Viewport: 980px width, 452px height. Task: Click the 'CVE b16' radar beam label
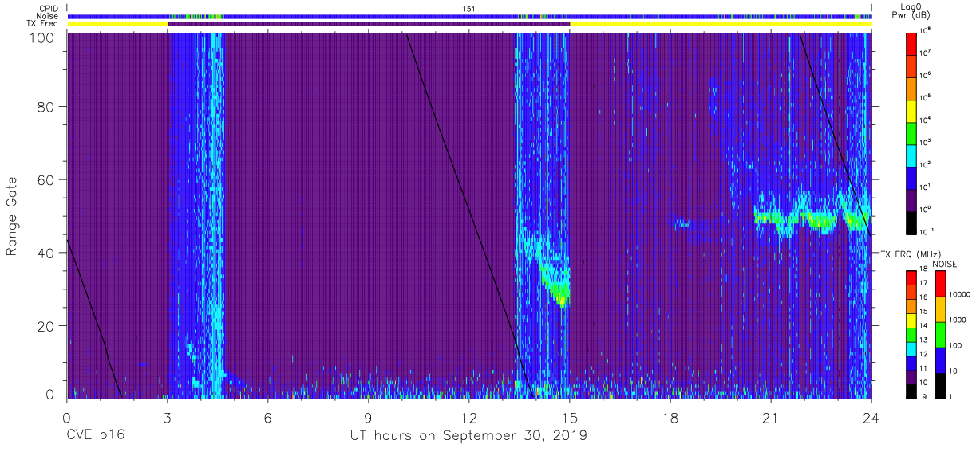[95, 435]
